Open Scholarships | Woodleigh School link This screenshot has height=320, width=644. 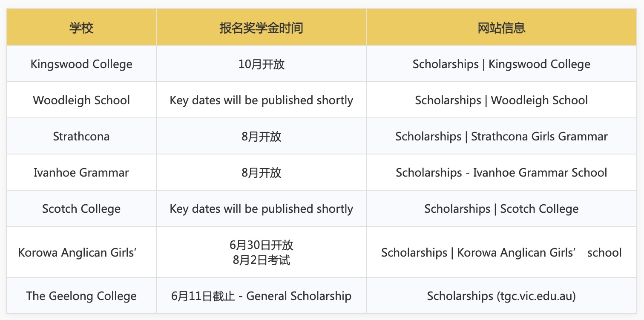pyautogui.click(x=501, y=100)
